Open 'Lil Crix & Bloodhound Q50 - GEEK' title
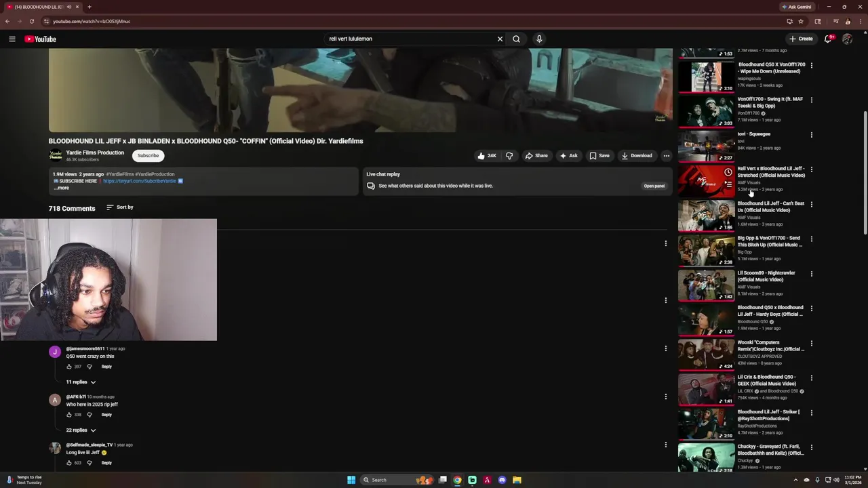Image resolution: width=868 pixels, height=488 pixels. (x=767, y=380)
